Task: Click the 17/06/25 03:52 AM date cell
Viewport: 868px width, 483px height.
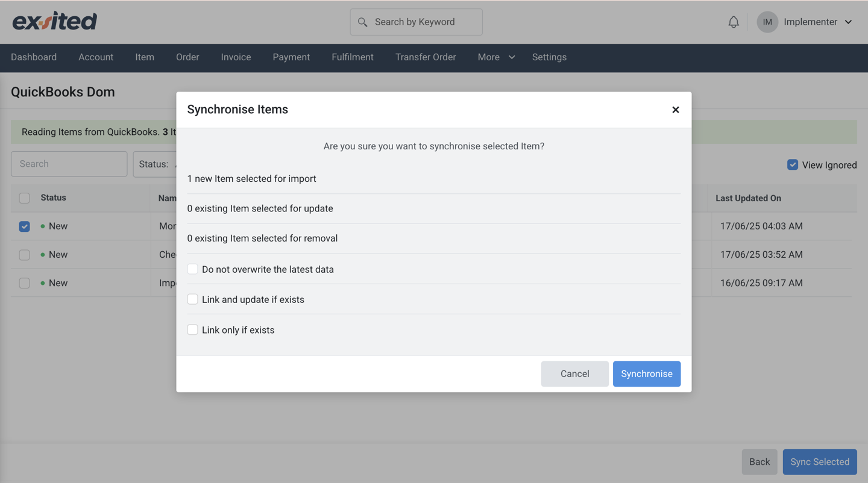Action: click(x=761, y=255)
